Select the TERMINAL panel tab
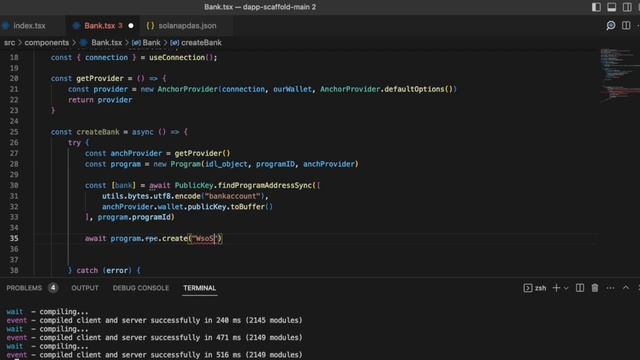Screen dimensions: 640x360 [200, 288]
